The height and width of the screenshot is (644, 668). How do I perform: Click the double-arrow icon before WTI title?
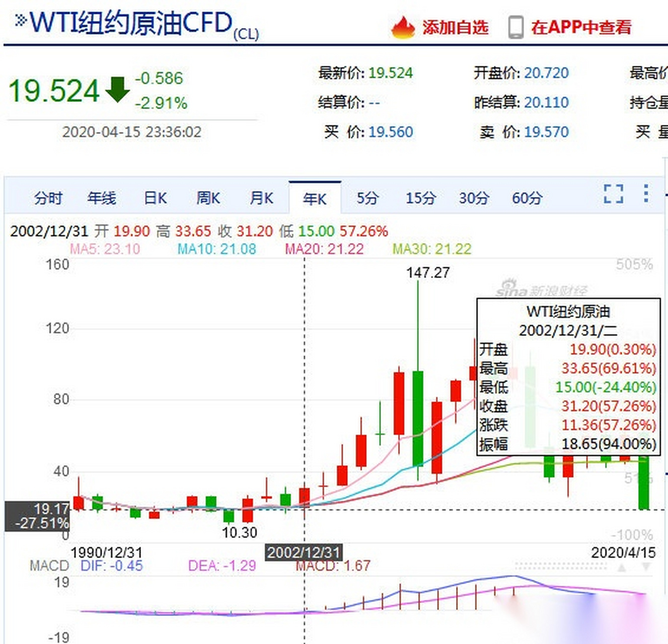tap(21, 20)
